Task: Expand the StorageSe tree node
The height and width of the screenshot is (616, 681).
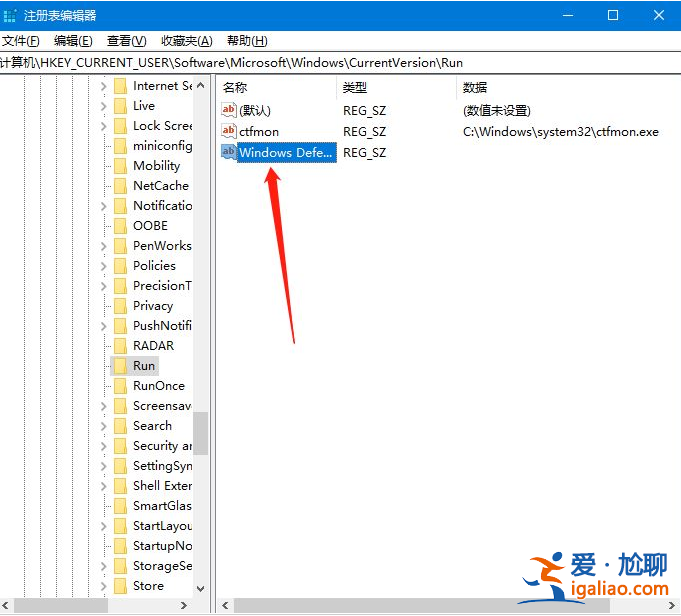Action: (103, 566)
